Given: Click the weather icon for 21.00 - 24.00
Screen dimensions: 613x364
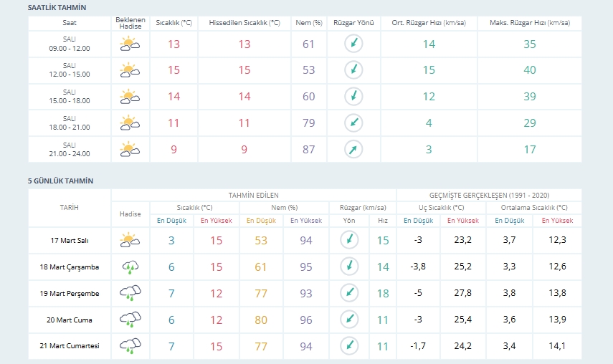Looking at the screenshot, I should (x=130, y=149).
